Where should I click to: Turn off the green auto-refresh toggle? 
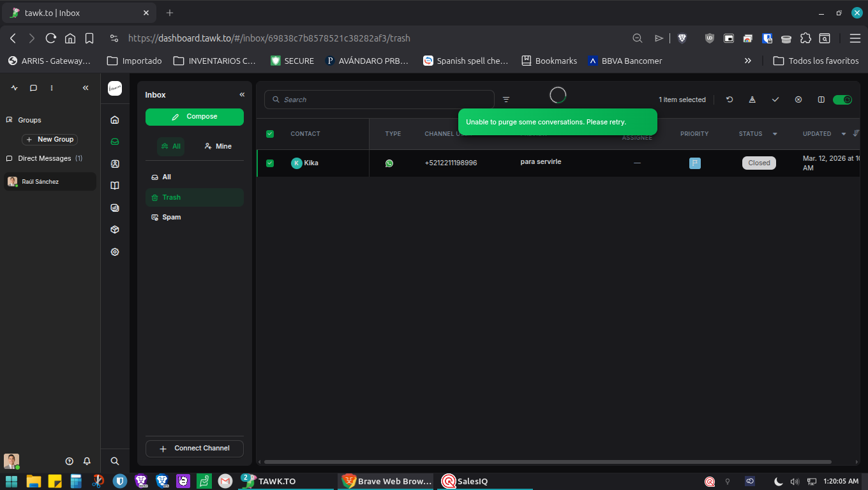click(x=842, y=100)
